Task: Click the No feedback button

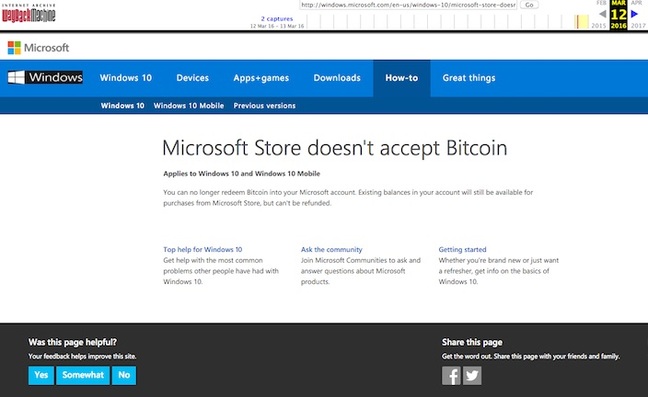Action: [124, 375]
